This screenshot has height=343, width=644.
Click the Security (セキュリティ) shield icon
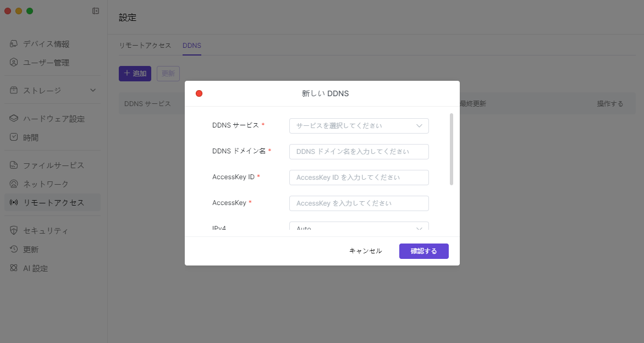(x=14, y=231)
